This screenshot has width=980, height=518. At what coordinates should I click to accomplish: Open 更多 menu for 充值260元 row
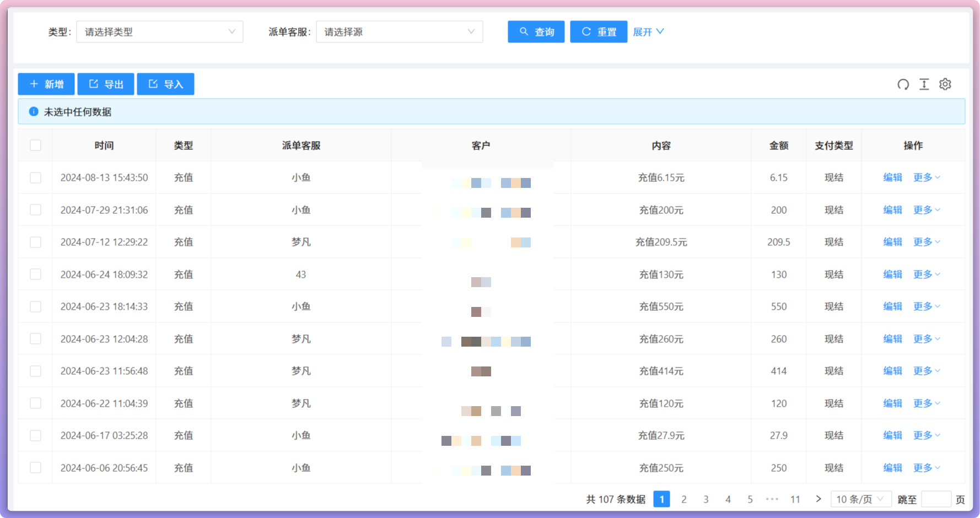(x=927, y=339)
